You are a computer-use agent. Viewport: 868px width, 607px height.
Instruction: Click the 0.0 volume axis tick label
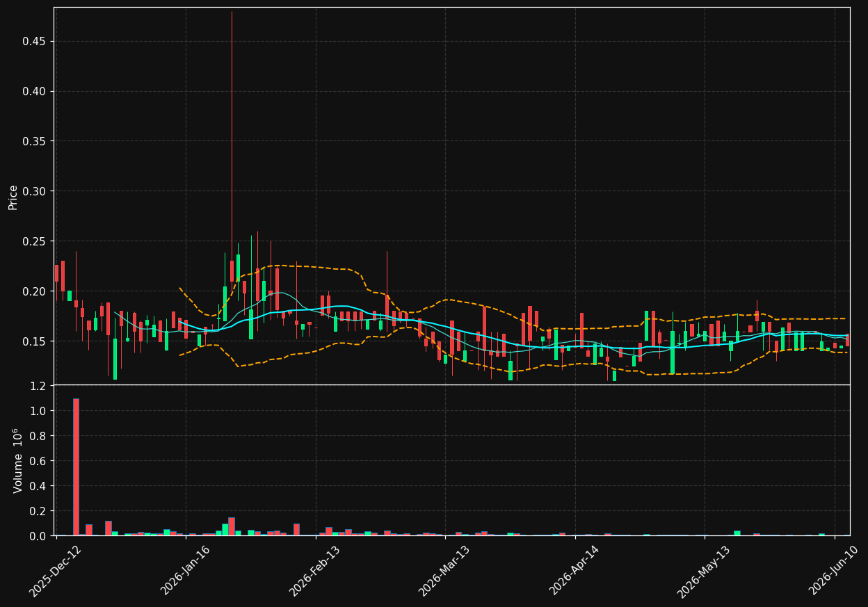38,536
